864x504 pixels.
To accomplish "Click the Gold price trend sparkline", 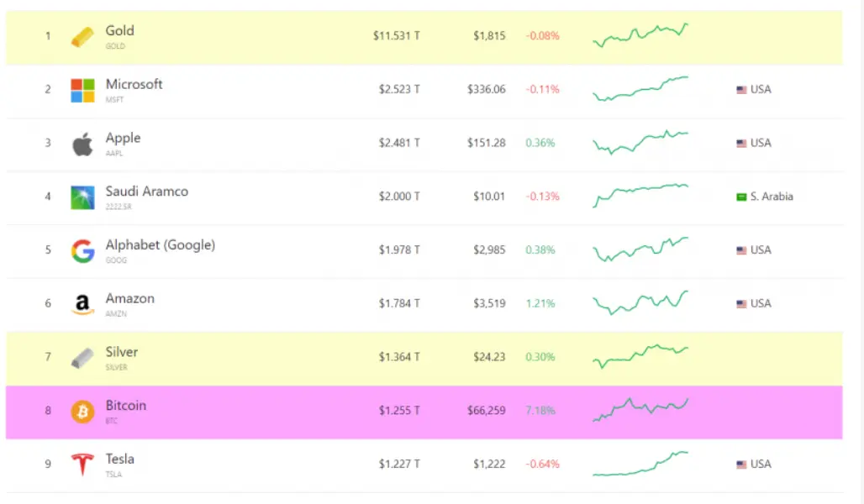I will [x=640, y=35].
